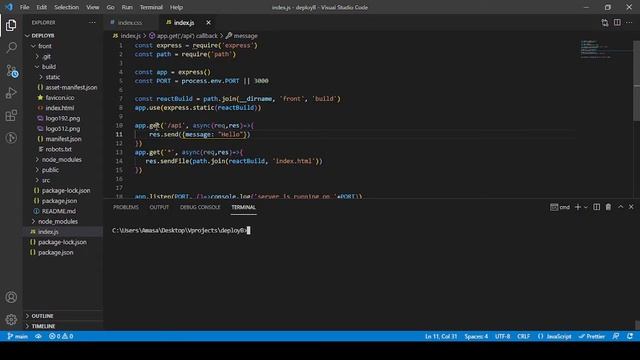Image resolution: width=640 pixels, height=360 pixels.
Task: Expand the static folder
Action: (x=62, y=77)
